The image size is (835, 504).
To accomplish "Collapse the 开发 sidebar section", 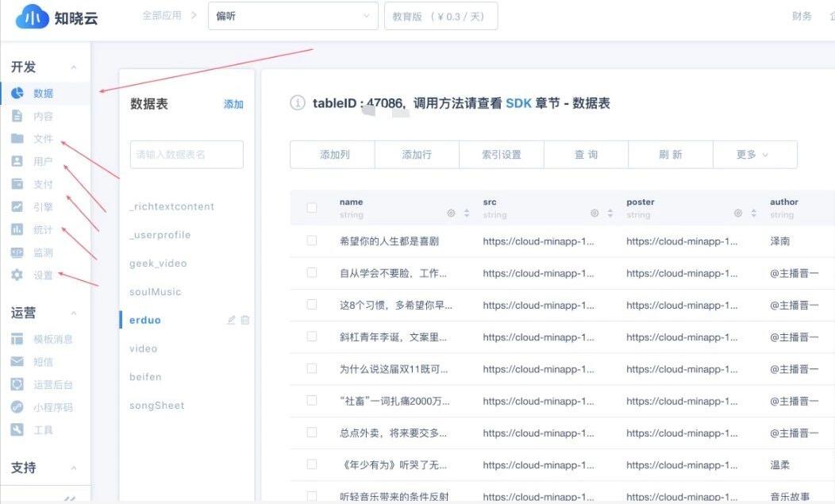I will pyautogui.click(x=74, y=67).
